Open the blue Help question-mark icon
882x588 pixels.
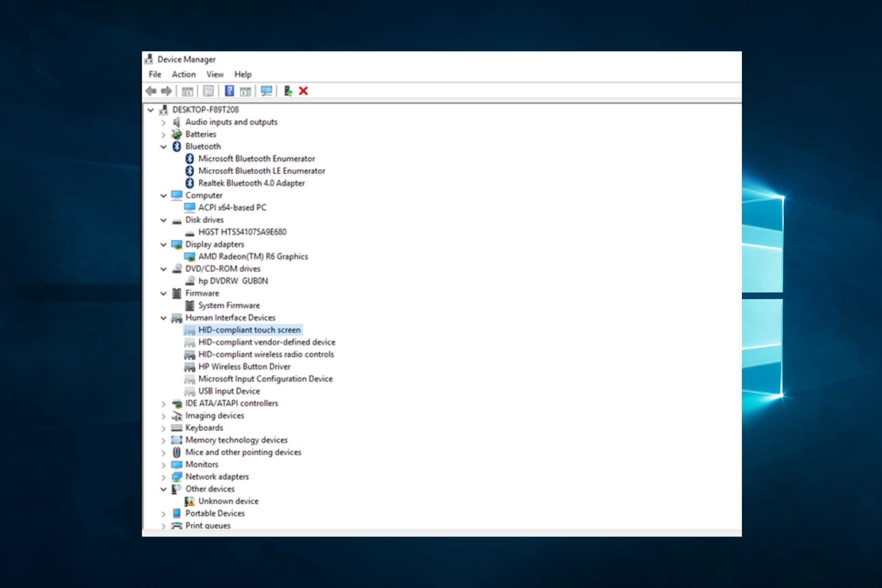point(229,91)
